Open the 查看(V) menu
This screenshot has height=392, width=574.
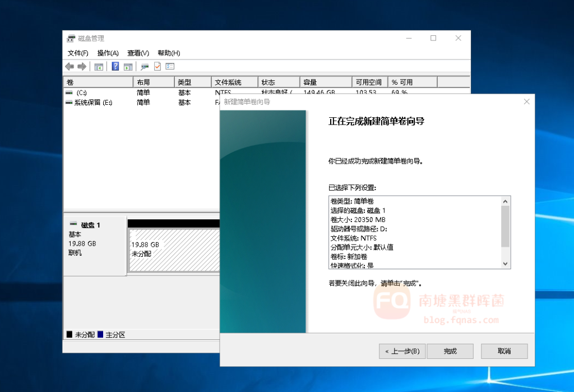(138, 53)
